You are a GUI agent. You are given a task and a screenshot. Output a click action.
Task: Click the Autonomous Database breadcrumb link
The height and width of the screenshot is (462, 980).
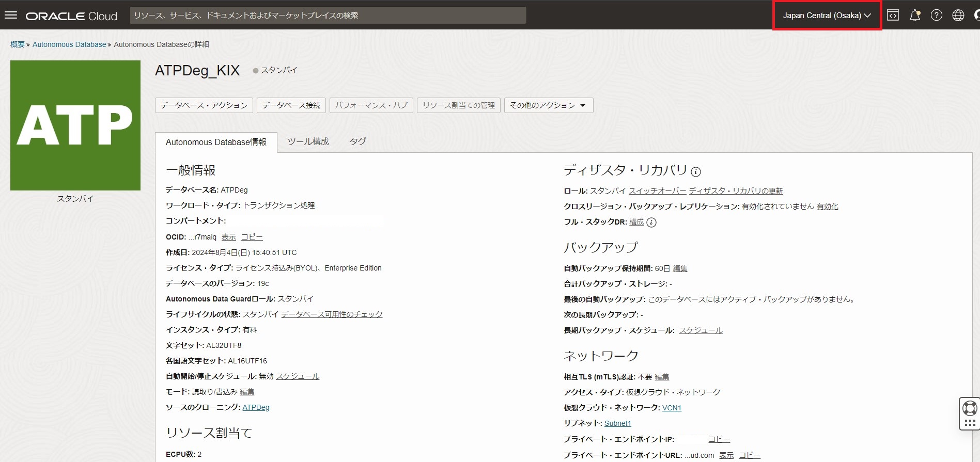click(69, 44)
